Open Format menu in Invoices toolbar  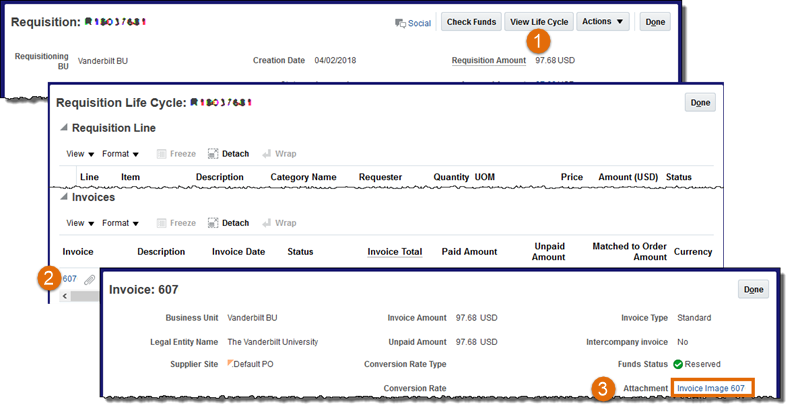120,223
